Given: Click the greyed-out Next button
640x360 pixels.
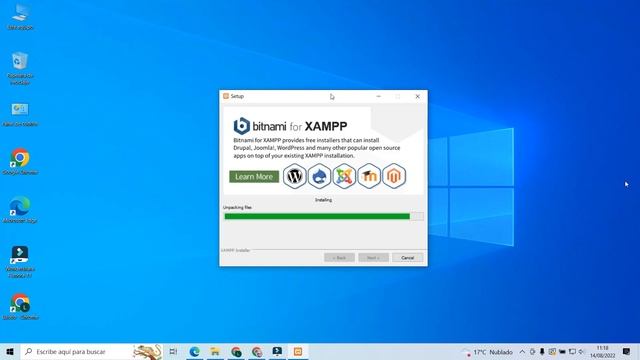Looking at the screenshot, I should click(x=373, y=258).
